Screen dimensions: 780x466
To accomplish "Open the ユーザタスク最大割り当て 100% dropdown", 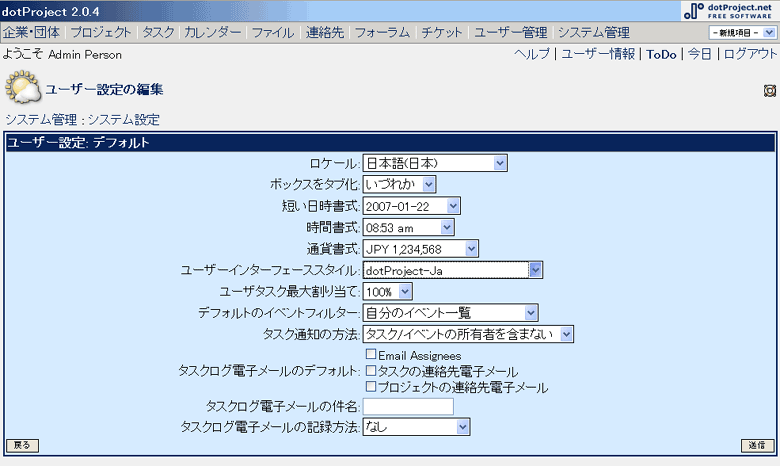I will [x=388, y=291].
